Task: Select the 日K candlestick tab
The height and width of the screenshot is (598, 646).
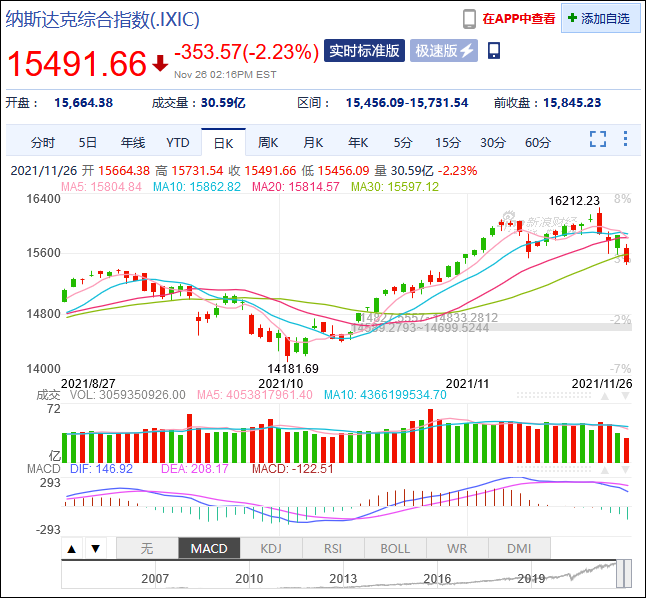Action: tap(223, 143)
